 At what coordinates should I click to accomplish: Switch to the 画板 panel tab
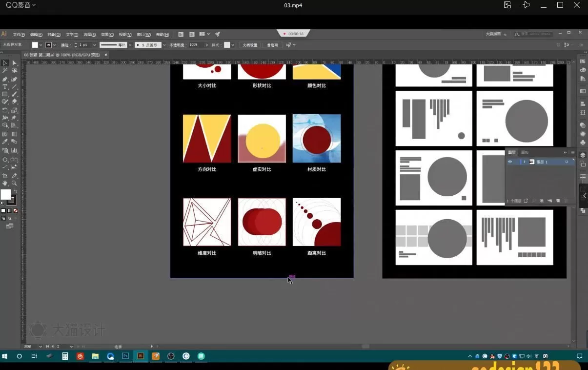coord(525,152)
